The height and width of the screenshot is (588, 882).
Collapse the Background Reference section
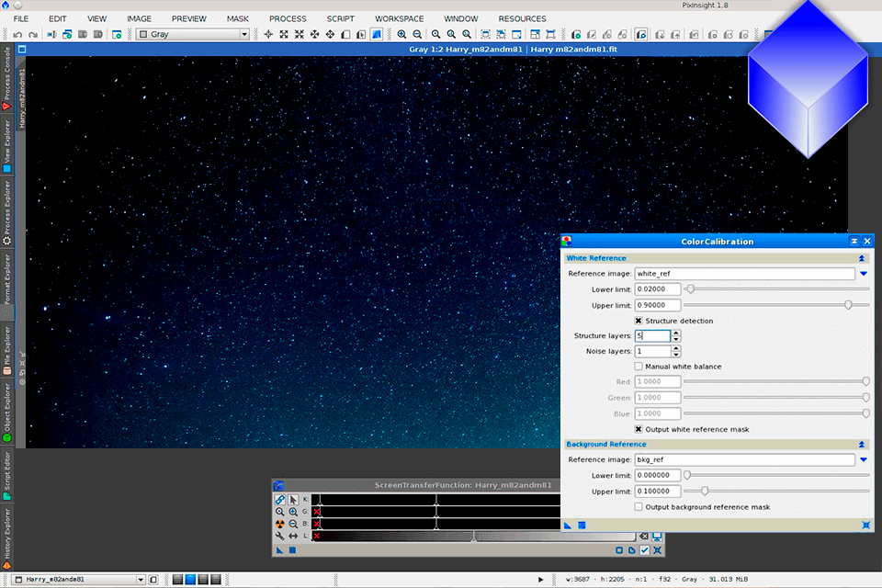tap(861, 445)
